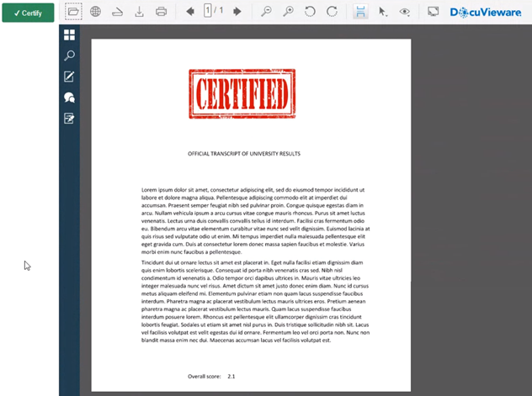The width and height of the screenshot is (532, 396).
Task: Rotate the page counterclockwise
Action: pyautogui.click(x=310, y=12)
